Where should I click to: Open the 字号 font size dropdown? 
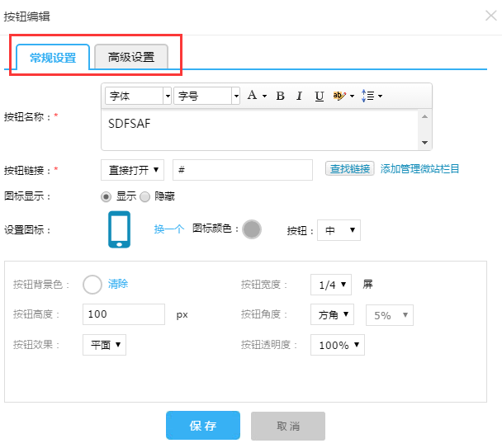[206, 96]
